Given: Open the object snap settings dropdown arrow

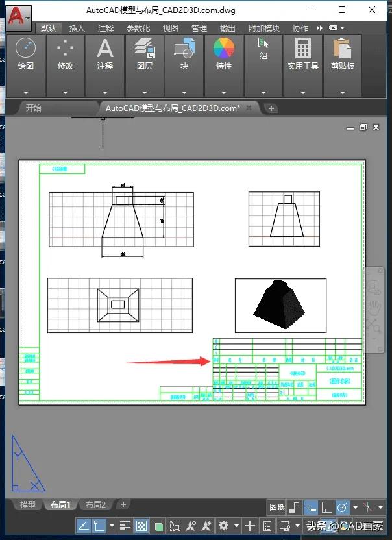Looking at the screenshot, I should (112, 526).
